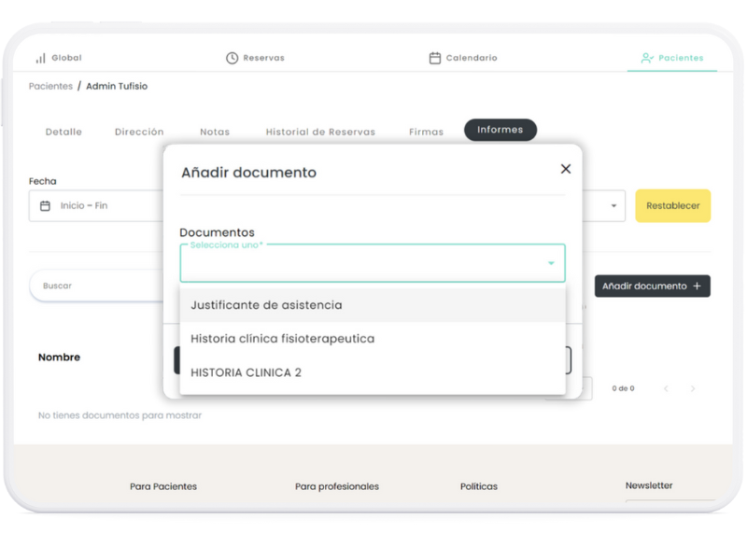Click the Inicio – Fin date field
The width and height of the screenshot is (747, 560).
point(96,205)
